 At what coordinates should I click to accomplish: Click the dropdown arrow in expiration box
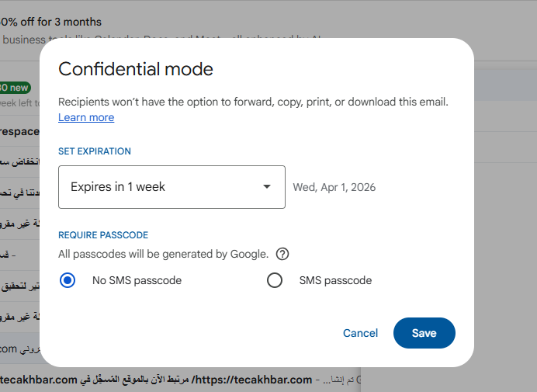(x=266, y=187)
